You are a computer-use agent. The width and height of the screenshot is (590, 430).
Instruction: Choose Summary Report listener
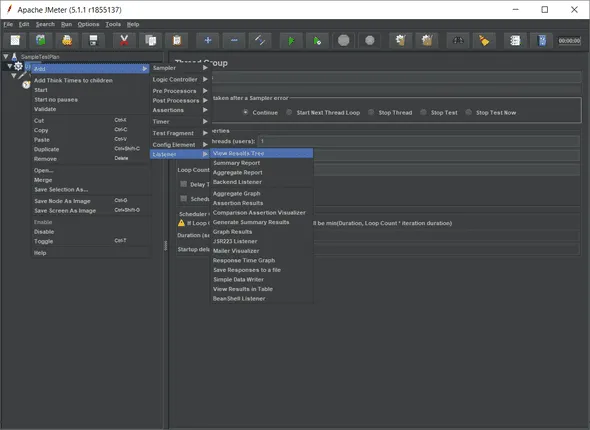pos(262,163)
